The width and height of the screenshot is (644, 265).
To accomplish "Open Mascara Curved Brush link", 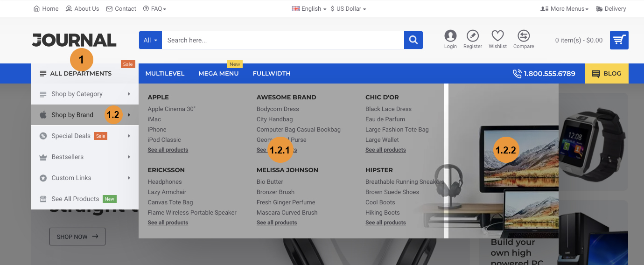I will click(x=287, y=212).
